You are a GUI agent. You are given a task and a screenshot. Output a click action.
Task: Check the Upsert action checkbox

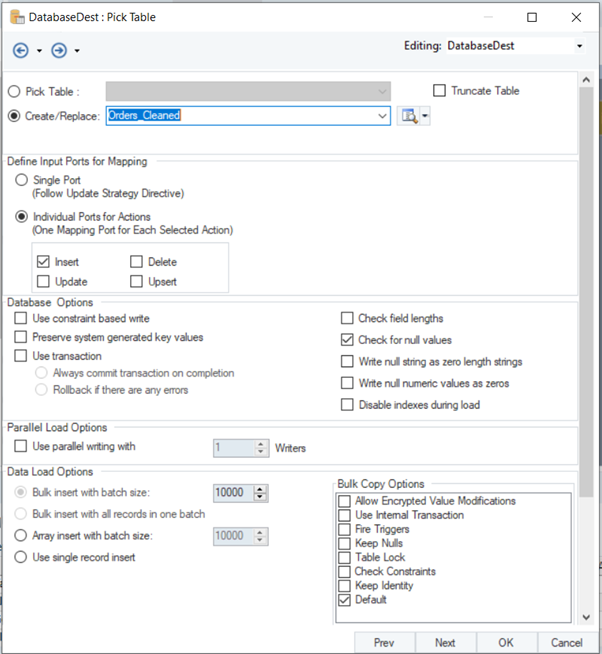pyautogui.click(x=137, y=282)
